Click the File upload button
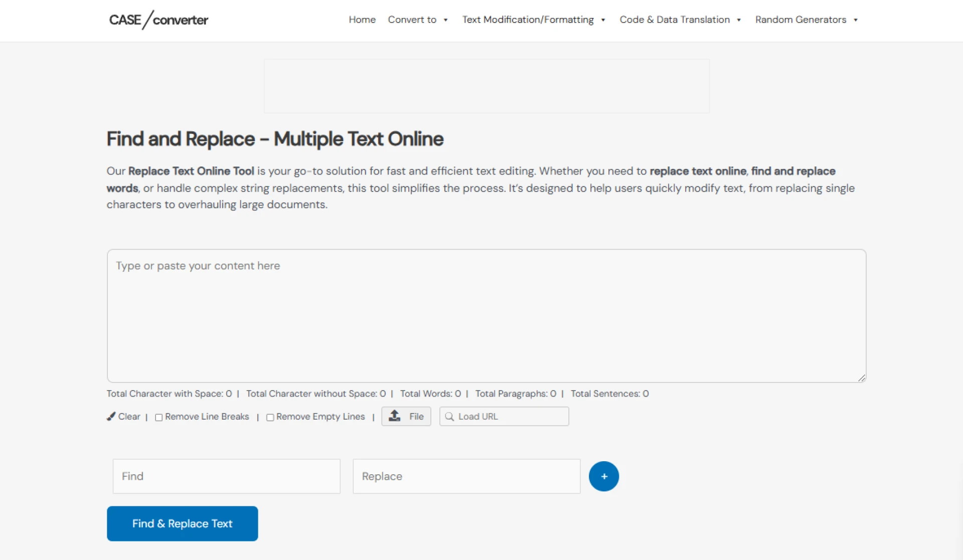Screen dimensions: 963x560 coord(406,416)
